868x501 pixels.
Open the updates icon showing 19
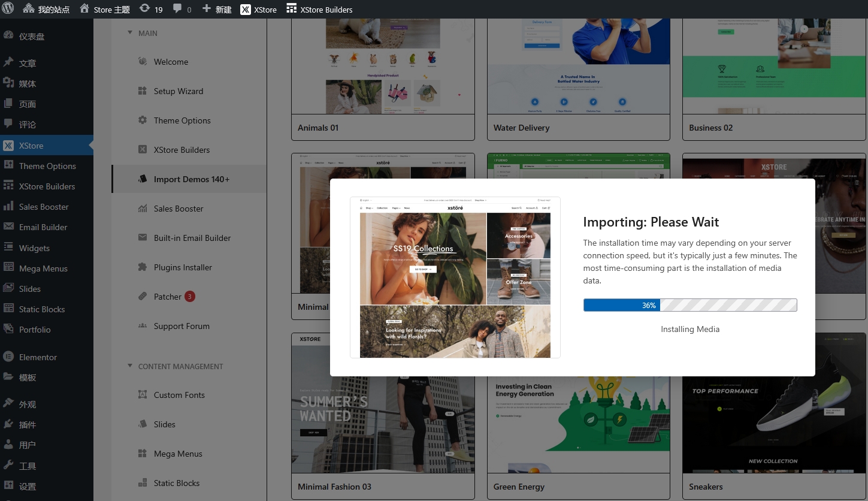144,9
